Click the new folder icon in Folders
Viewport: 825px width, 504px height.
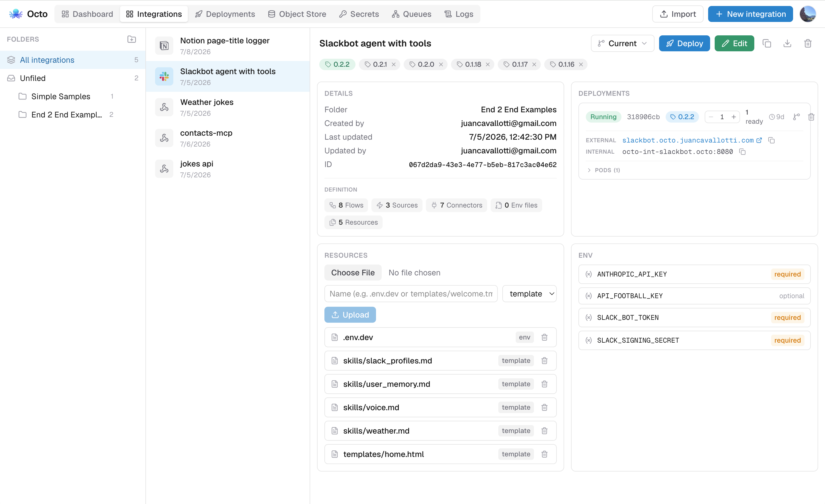132,39
